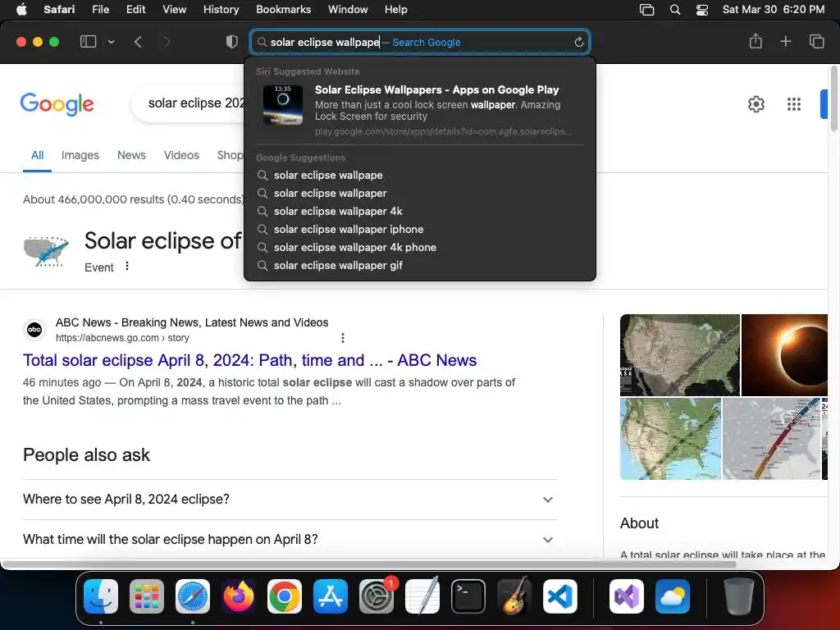Open the Safari sidebar toggle icon
840x630 pixels.
88,42
